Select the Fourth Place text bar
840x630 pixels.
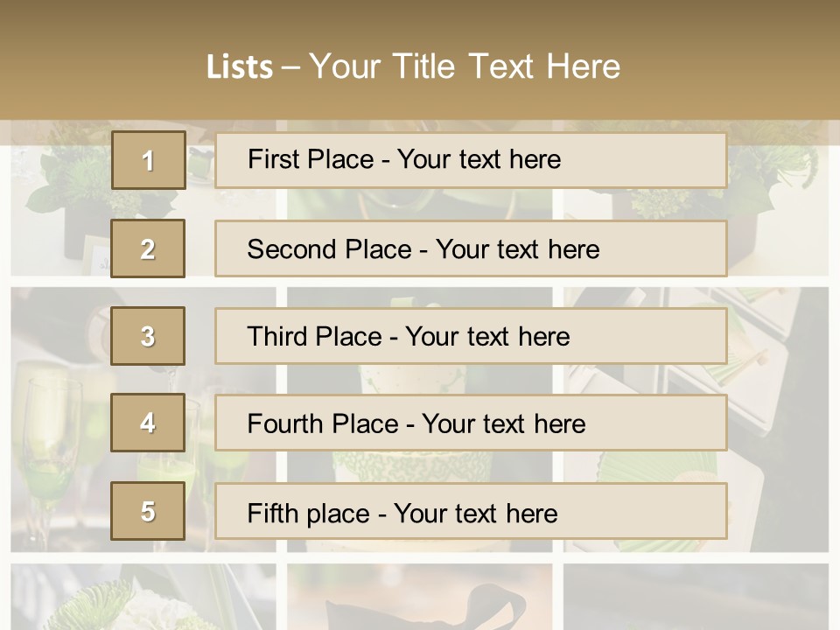[471, 423]
